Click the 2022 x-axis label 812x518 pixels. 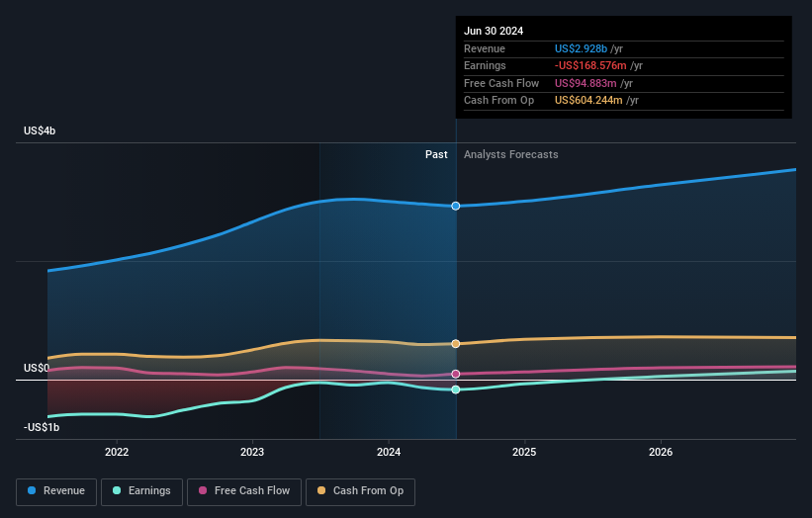(x=117, y=452)
